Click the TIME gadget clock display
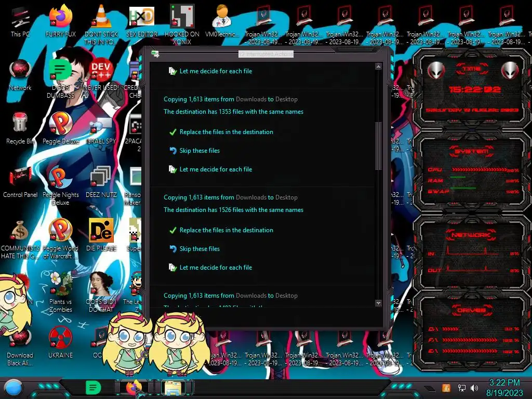Screen dimensions: 532x399 474,89
